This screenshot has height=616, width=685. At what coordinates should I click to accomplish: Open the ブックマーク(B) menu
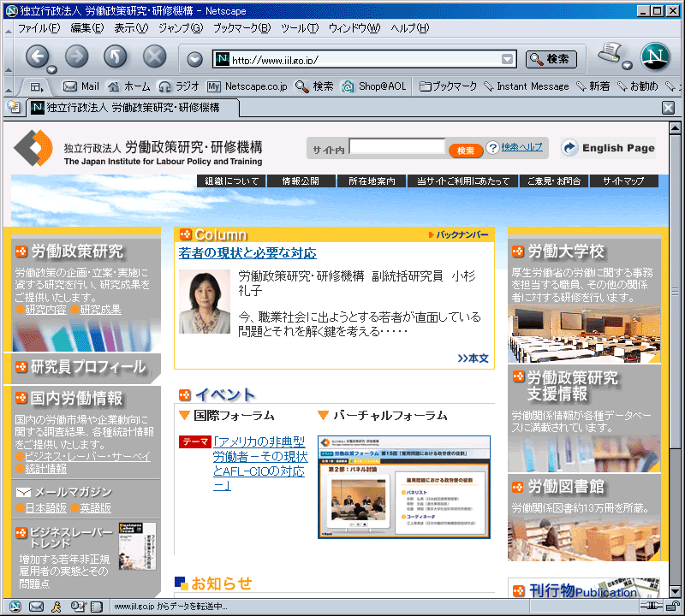click(242, 28)
